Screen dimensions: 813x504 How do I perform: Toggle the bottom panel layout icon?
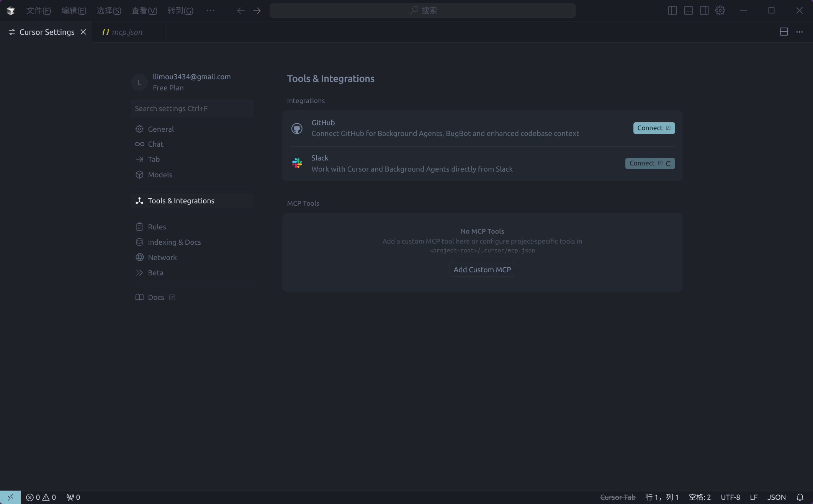pos(688,10)
